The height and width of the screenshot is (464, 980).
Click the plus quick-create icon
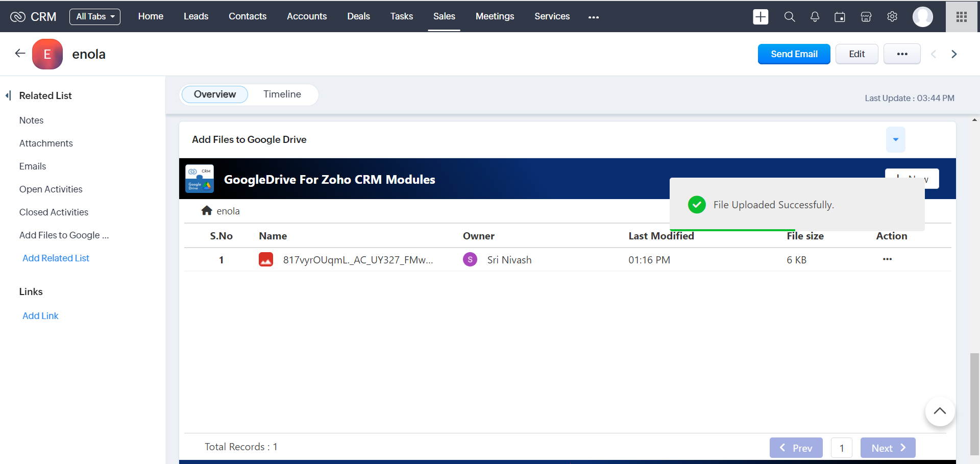pos(761,17)
